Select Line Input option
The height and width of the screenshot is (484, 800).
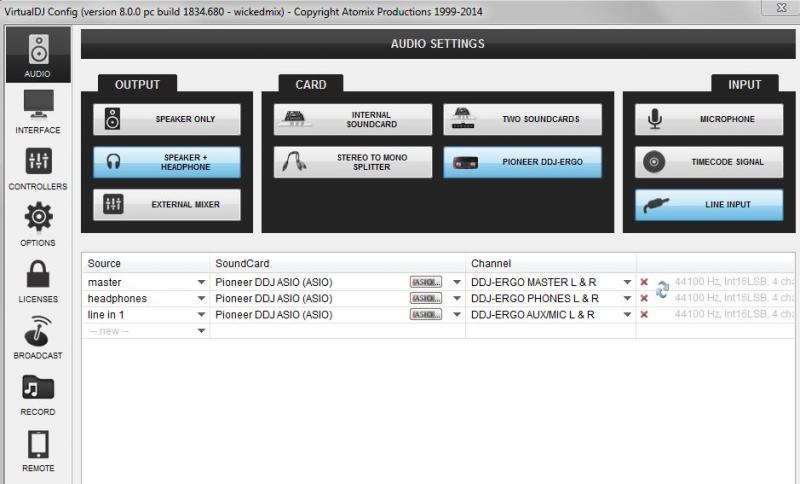point(709,205)
